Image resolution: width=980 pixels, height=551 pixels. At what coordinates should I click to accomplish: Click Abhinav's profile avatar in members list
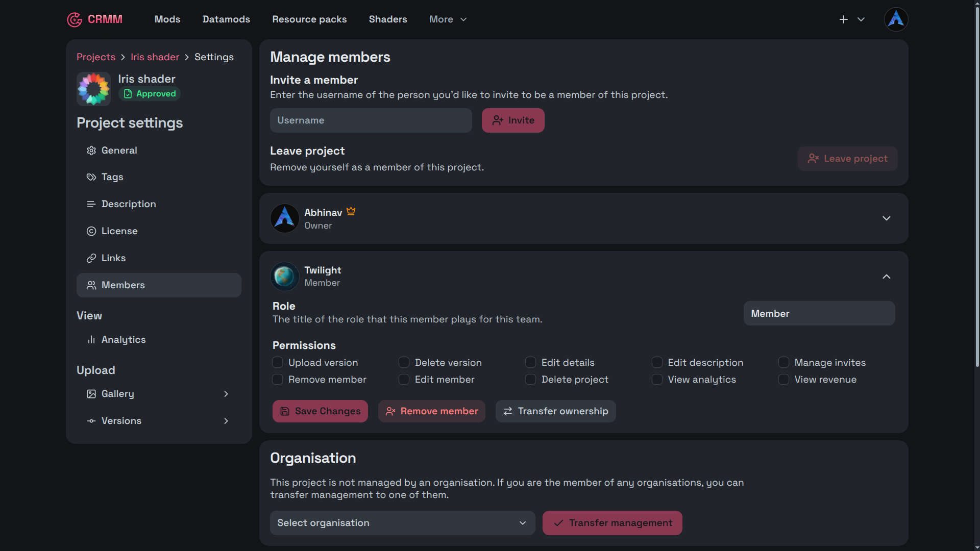point(284,218)
